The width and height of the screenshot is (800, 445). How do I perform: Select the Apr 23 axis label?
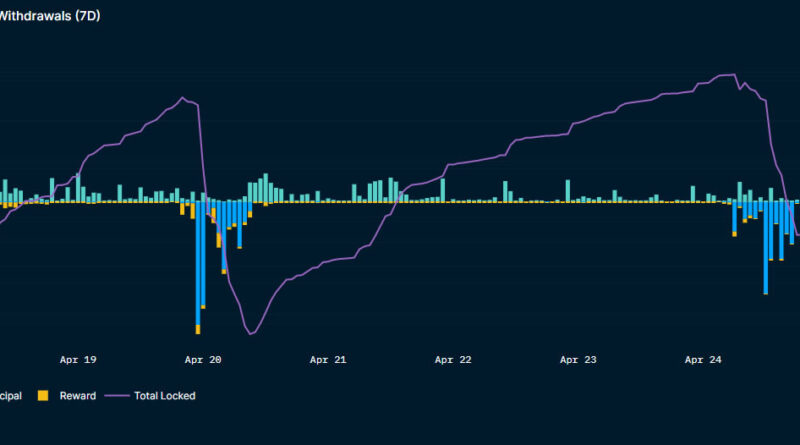point(578,360)
